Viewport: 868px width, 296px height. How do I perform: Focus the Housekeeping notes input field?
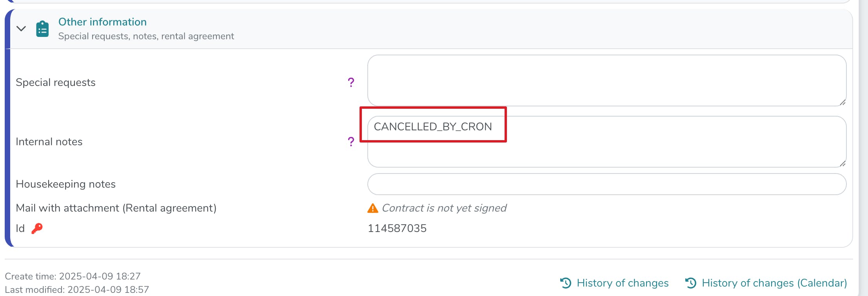pos(606,184)
